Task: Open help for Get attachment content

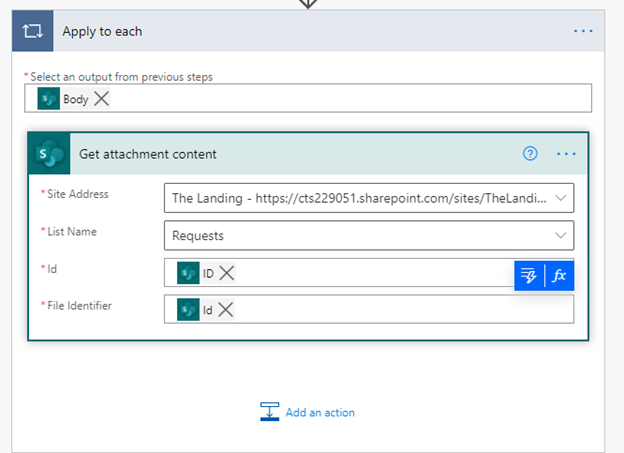Action: point(530,153)
